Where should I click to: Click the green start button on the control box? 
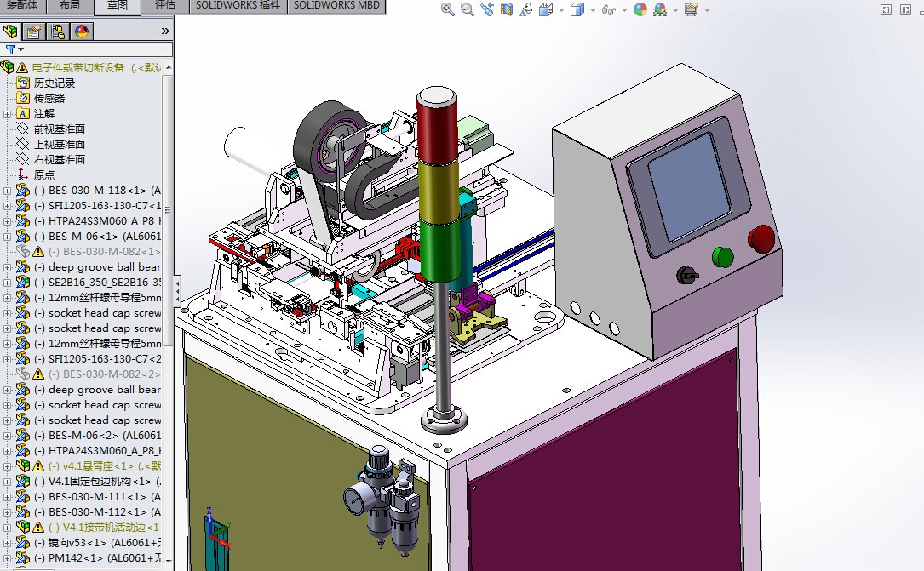(722, 257)
